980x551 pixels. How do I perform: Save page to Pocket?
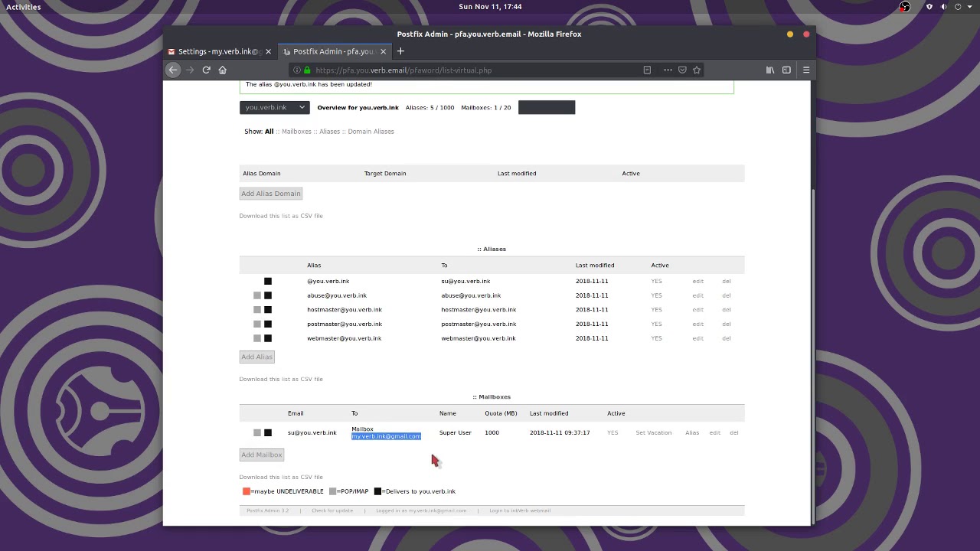click(x=682, y=70)
